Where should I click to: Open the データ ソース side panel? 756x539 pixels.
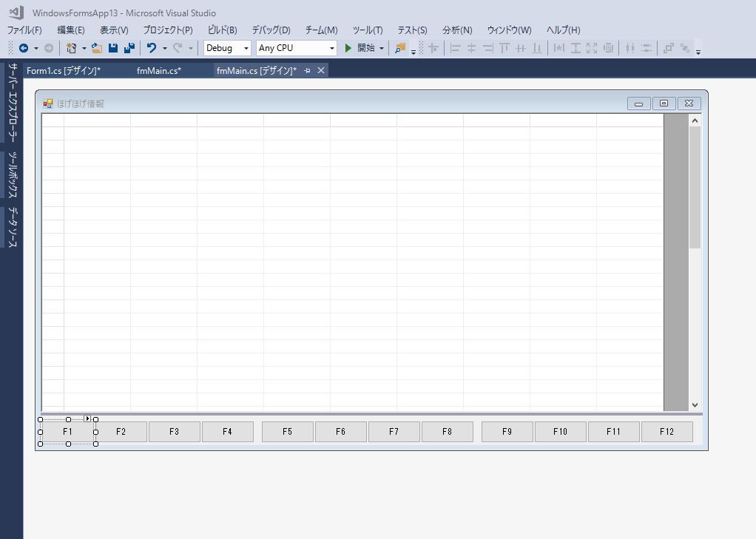click(13, 227)
